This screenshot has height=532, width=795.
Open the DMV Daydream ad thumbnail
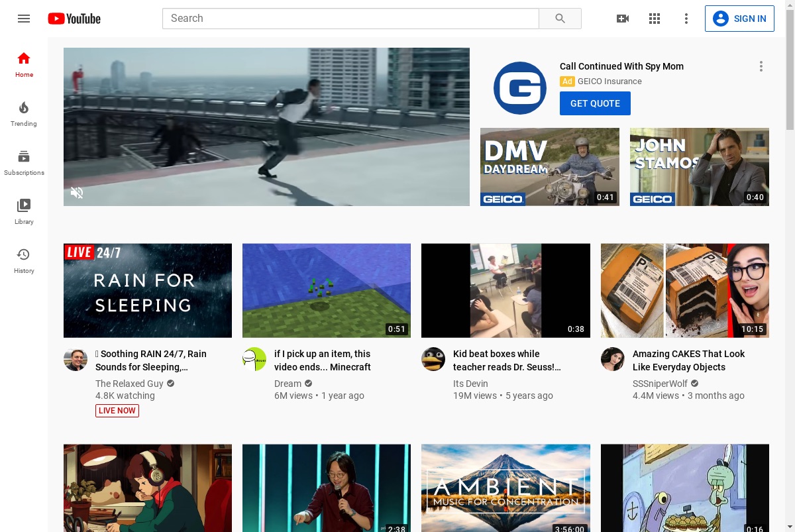[550, 167]
